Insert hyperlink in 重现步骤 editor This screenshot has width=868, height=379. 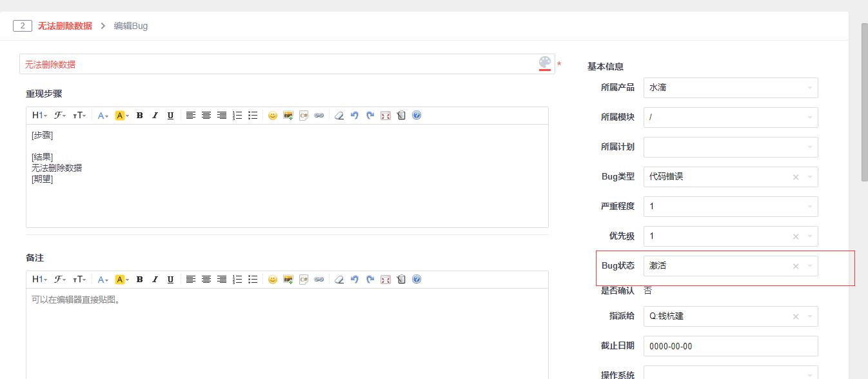[x=319, y=116]
